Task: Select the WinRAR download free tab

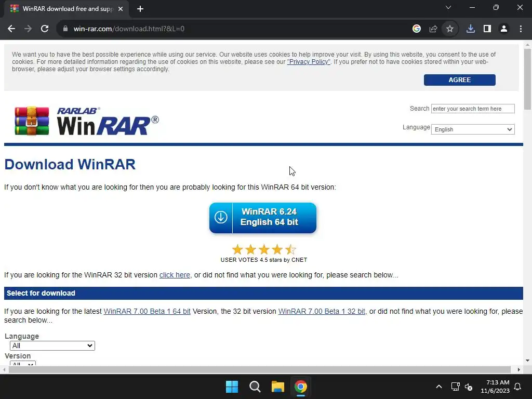Action: 66,9
